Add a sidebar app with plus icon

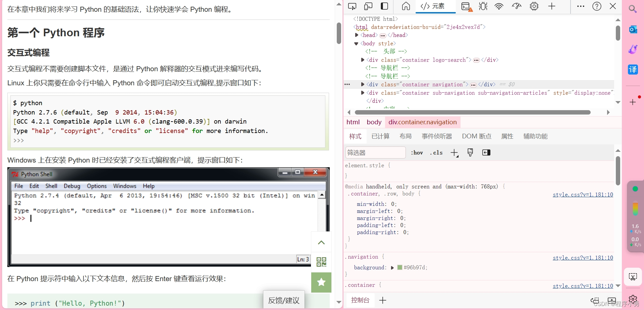click(x=633, y=102)
